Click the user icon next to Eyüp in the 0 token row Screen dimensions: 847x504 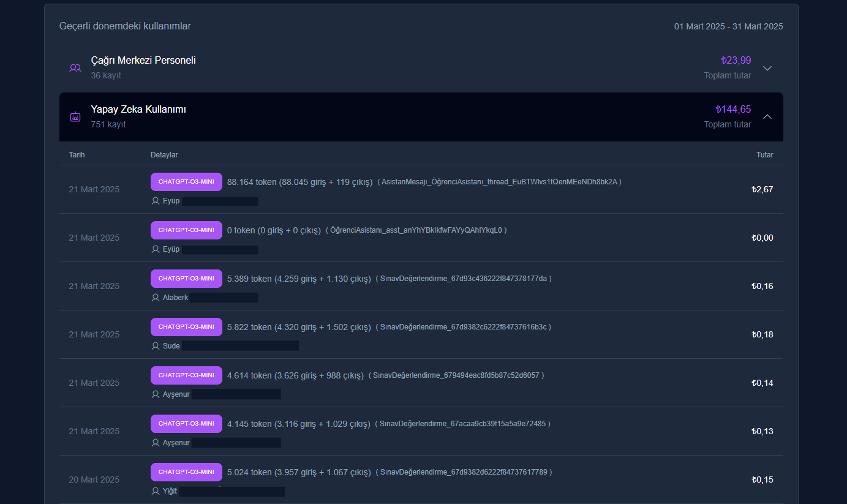coord(156,249)
